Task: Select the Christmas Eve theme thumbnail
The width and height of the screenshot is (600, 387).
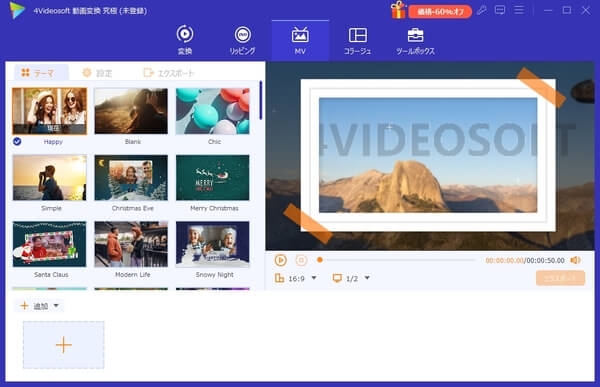Action: click(x=131, y=178)
